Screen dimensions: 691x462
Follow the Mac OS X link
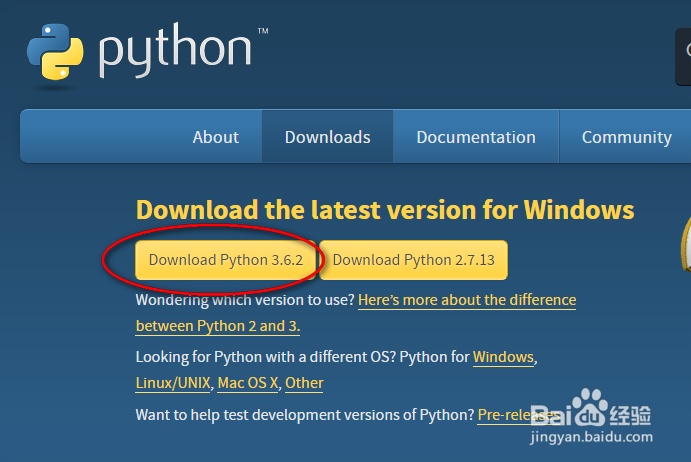pos(248,383)
